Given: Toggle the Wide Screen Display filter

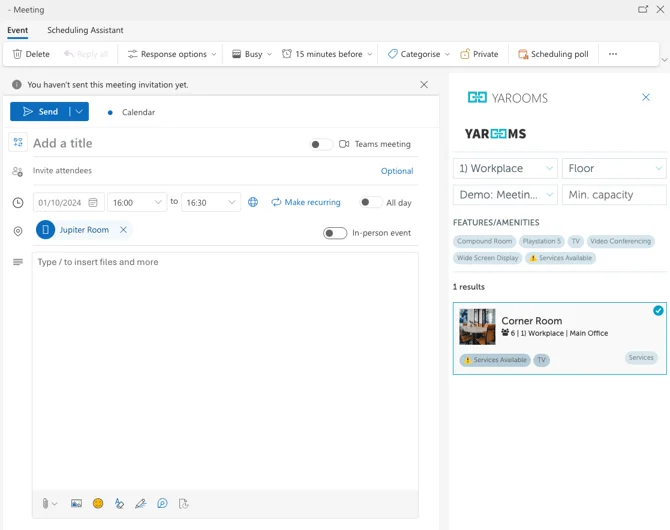Looking at the screenshot, I should click(488, 258).
